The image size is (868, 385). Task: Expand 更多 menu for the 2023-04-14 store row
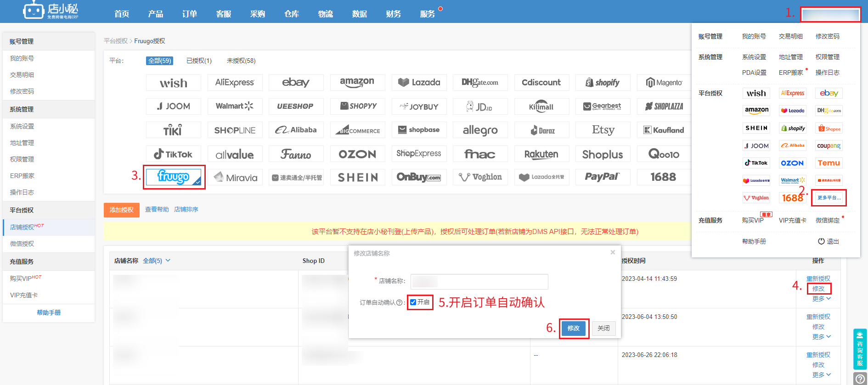(821, 299)
